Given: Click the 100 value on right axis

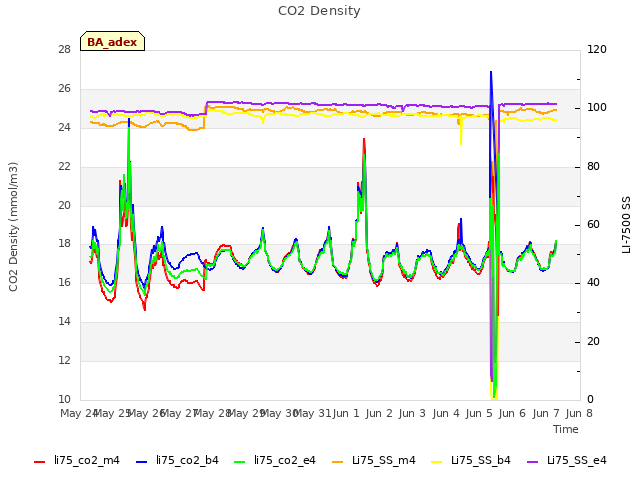Looking at the screenshot, I should click(x=597, y=108).
